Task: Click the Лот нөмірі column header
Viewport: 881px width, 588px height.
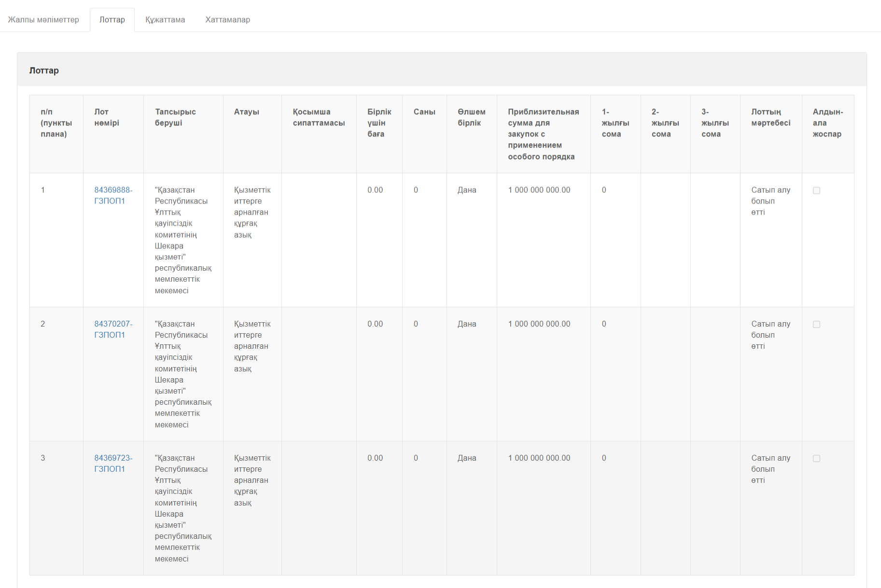Action: tap(107, 117)
